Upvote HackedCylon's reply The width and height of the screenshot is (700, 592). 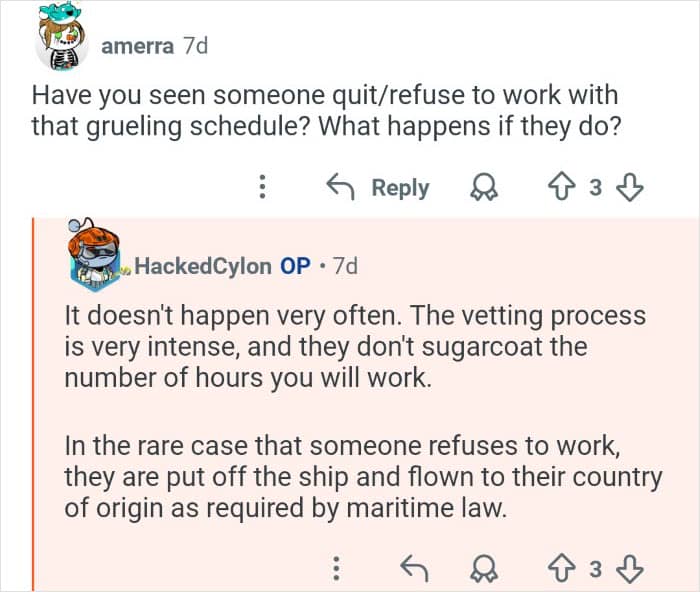coord(561,568)
